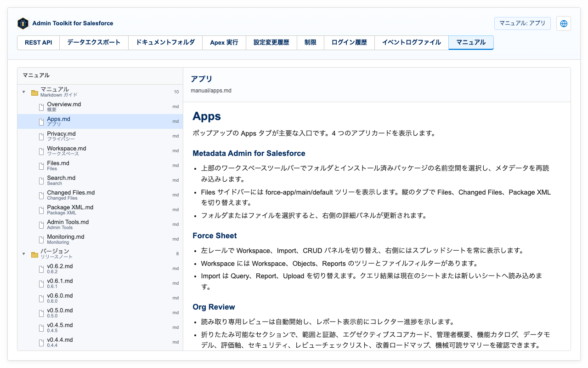Click the file icon beside Package XML.md
This screenshot has height=368, width=588.
[41, 210]
